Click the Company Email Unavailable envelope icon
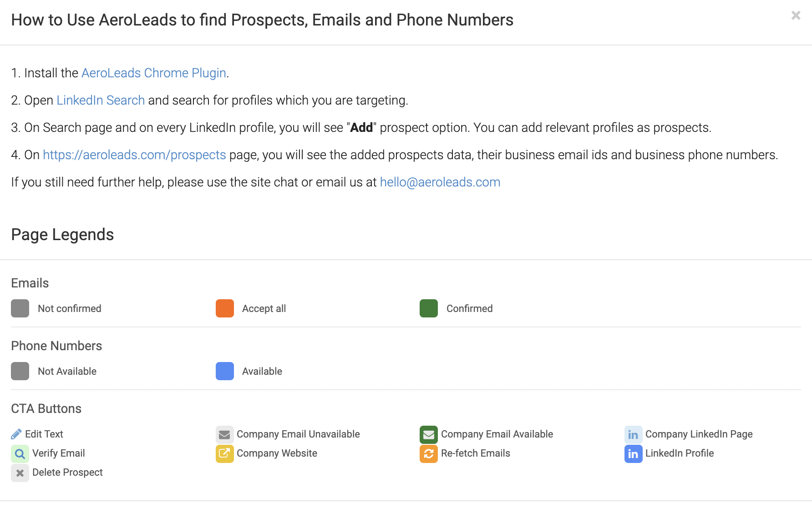This screenshot has height=513, width=812. [x=224, y=435]
